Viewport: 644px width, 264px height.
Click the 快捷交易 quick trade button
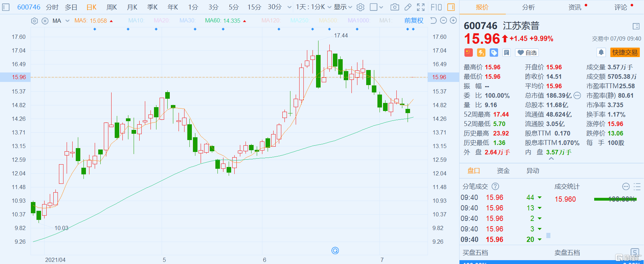(625, 53)
